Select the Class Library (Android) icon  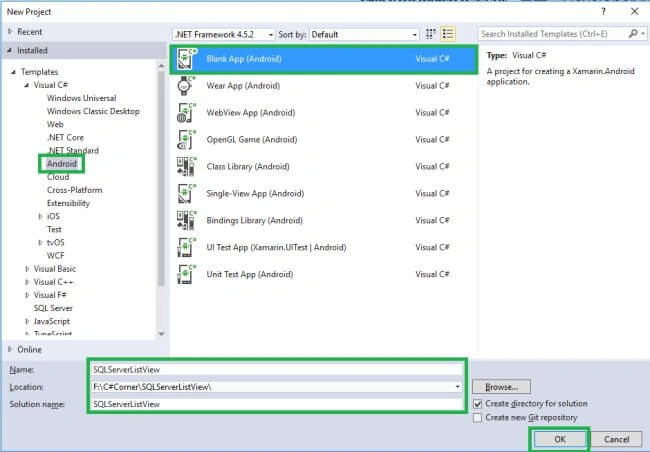click(185, 167)
